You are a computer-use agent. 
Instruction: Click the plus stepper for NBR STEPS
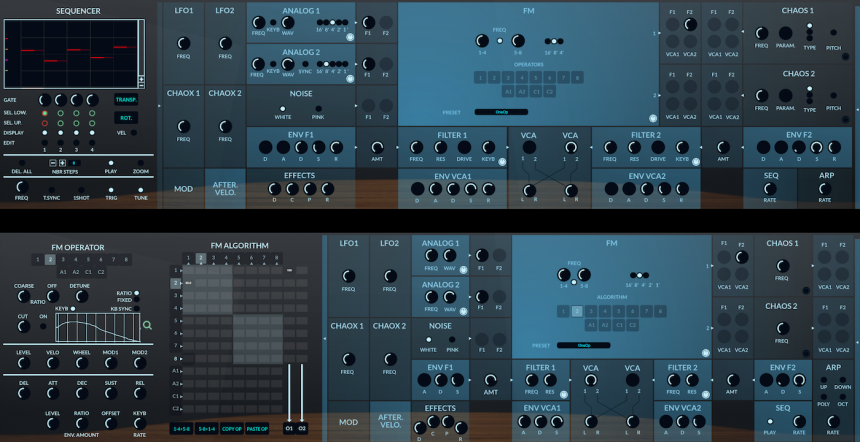tap(62, 163)
